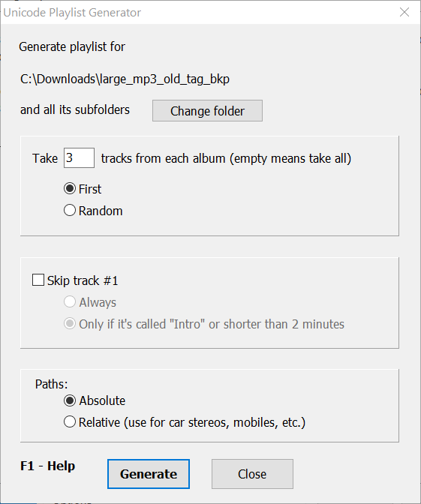Pick the Intro or shorter than 2 minutes option

(204, 324)
